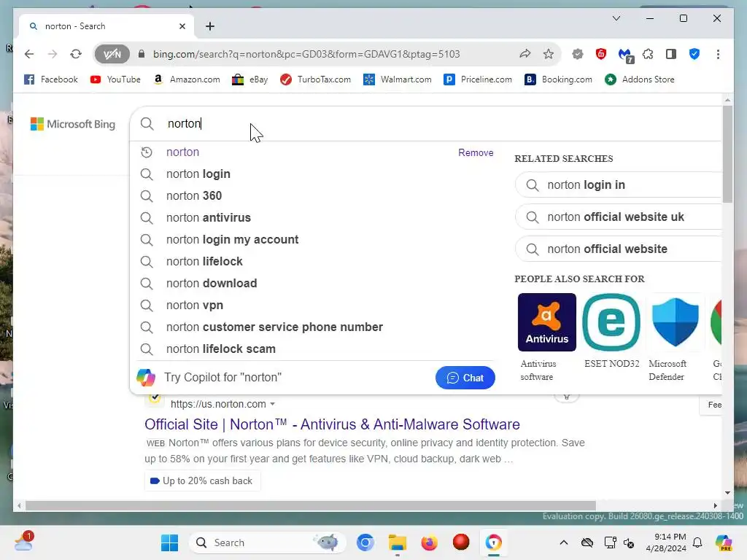Select the 'norton 360' suggestion
The image size is (747, 560).
pos(194,195)
